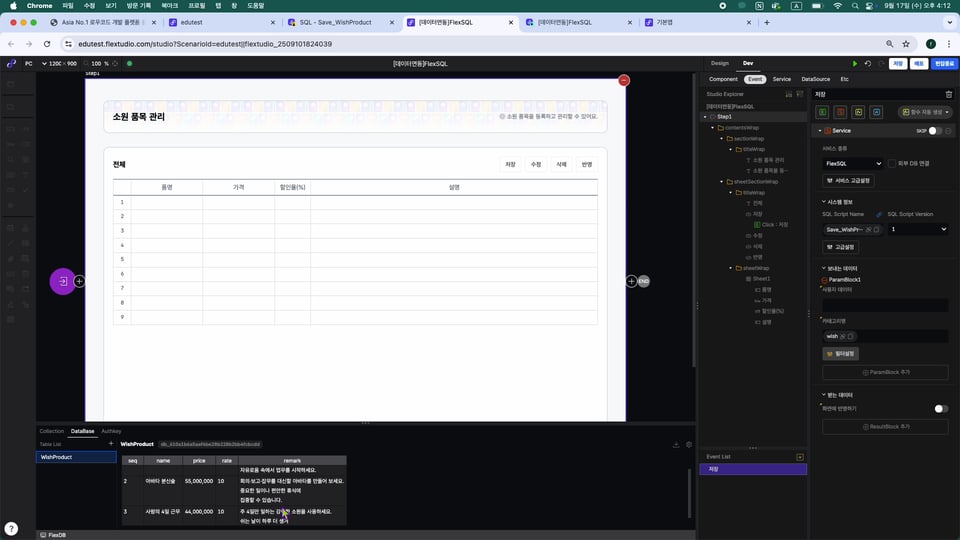This screenshot has height=540, width=960.
Task: Add a table with Table List plus icon
Action: [x=111, y=444]
